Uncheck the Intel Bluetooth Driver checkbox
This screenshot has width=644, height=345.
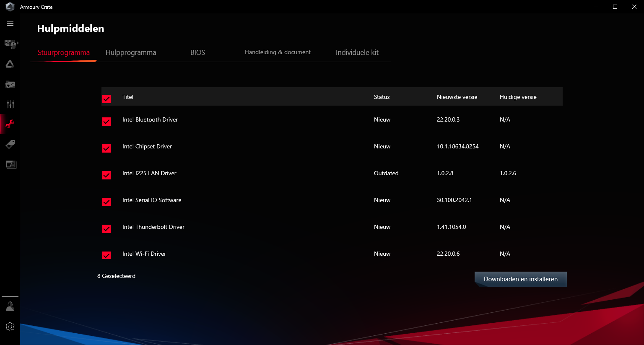106,122
